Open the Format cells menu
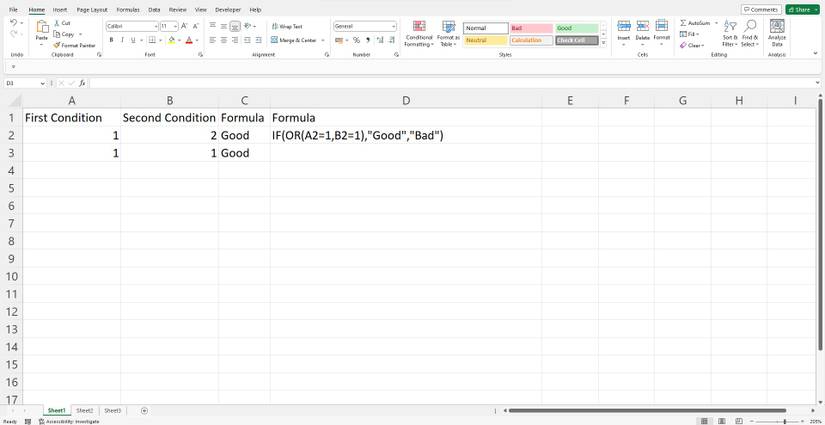Screen dimensions: 825x425 (x=661, y=33)
